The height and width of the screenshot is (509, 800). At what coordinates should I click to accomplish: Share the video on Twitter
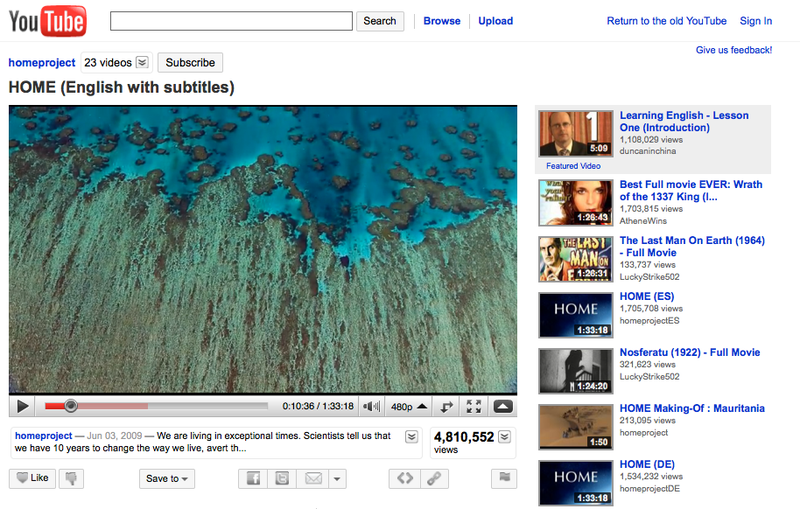[x=282, y=478]
